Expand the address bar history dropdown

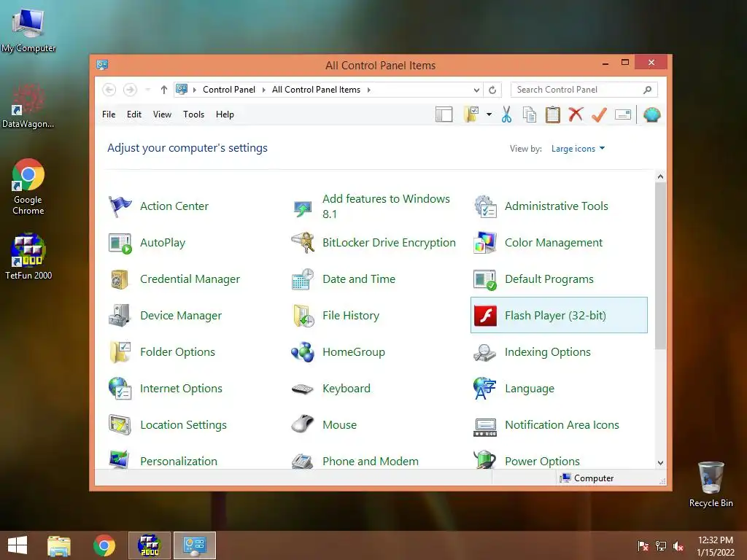click(476, 90)
